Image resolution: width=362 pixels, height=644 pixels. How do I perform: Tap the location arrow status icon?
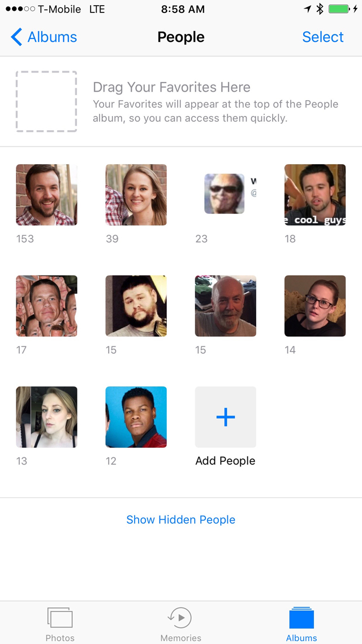pos(307,9)
